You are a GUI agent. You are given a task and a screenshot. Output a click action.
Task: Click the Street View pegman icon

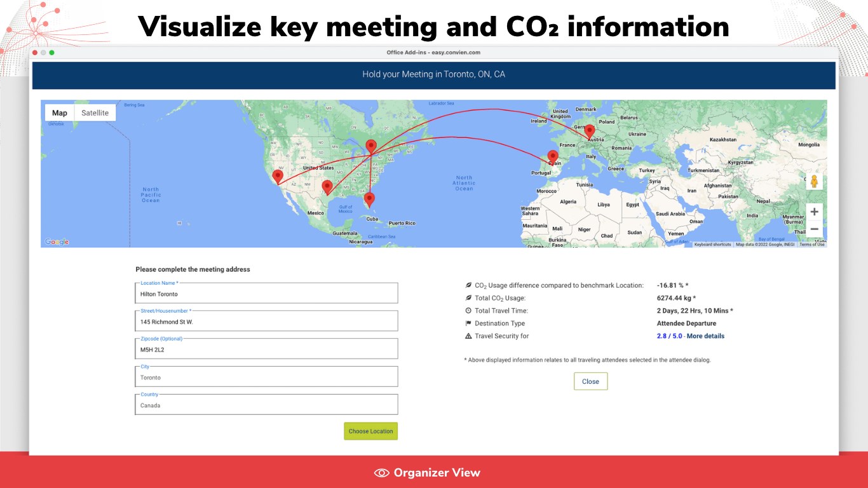coord(814,181)
